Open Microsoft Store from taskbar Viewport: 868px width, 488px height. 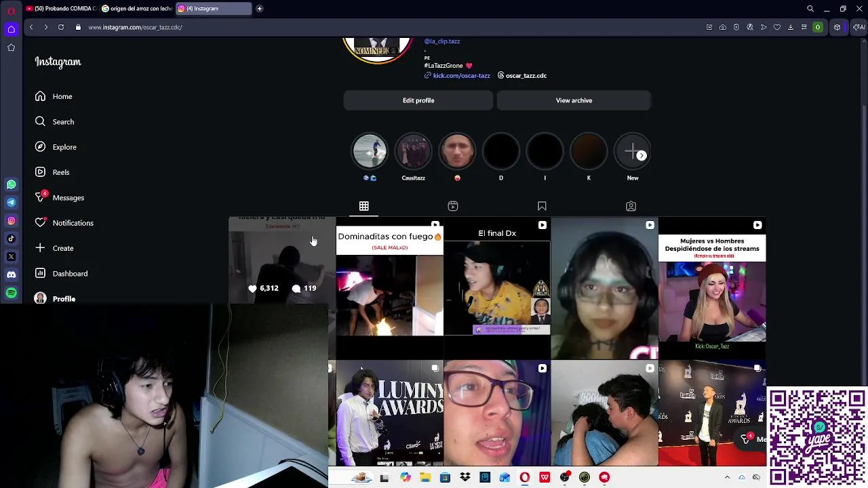445,477
